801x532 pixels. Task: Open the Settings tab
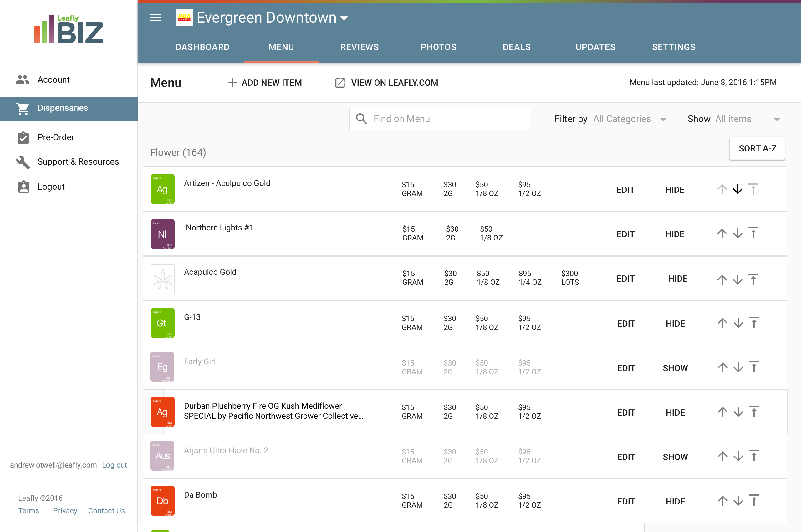[673, 47]
